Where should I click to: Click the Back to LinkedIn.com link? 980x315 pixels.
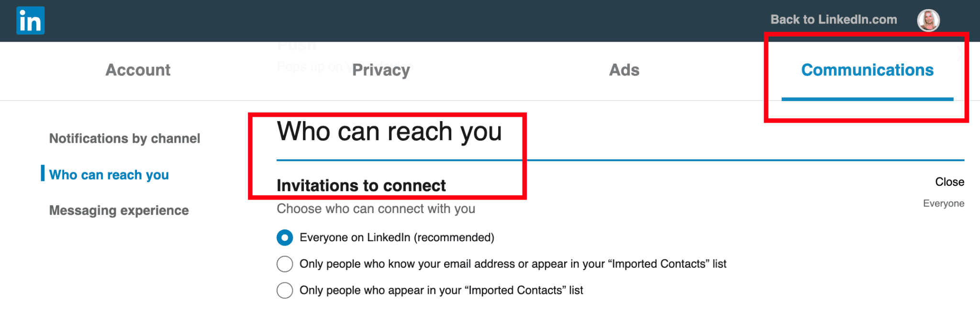[833, 19]
